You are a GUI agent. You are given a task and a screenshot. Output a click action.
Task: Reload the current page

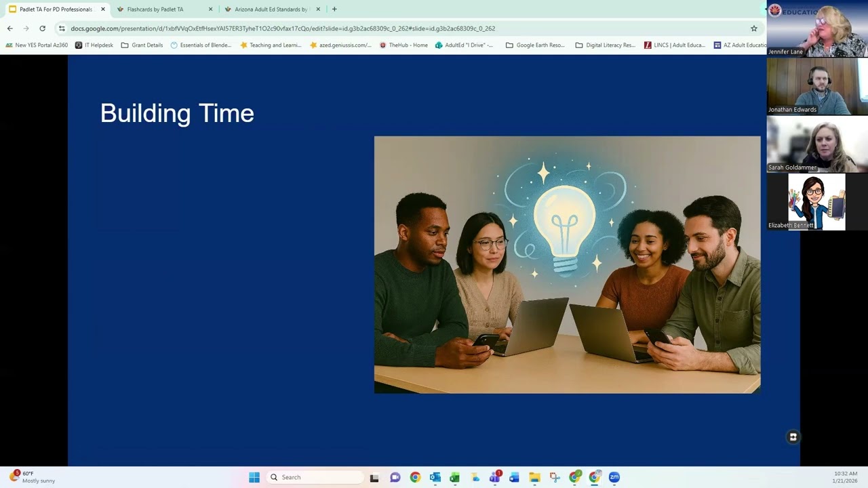(x=42, y=28)
